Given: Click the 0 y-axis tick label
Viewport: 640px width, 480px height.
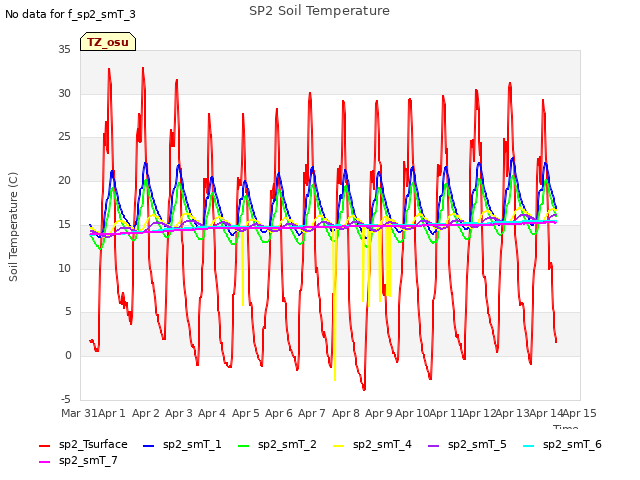Looking at the screenshot, I should click(68, 356).
